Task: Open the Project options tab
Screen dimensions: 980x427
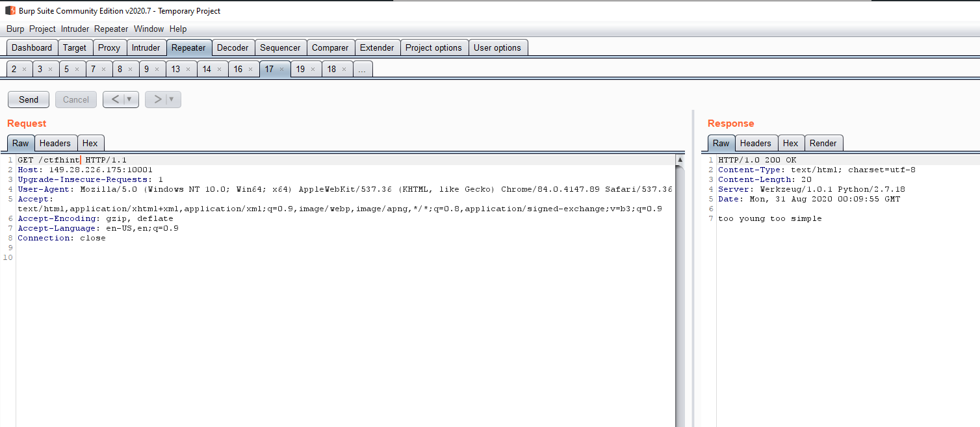Action: click(x=433, y=47)
